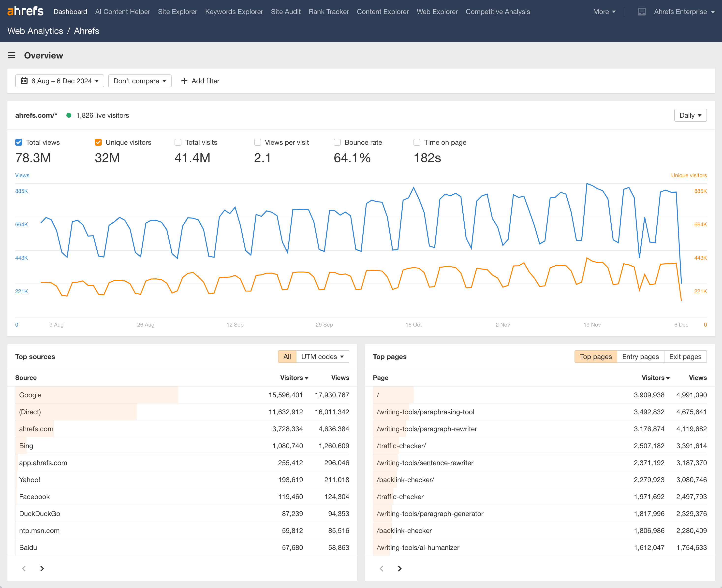This screenshot has width=722, height=588.
Task: Click the /writing-tools/sentence-rewriter page row
Action: (540, 463)
